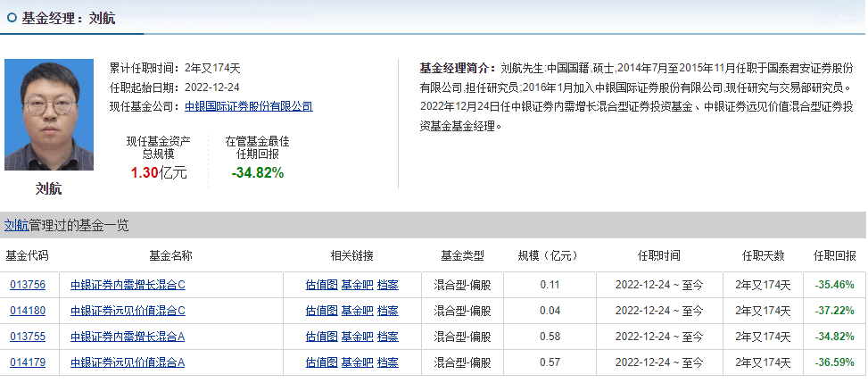Open 中银国际证券股份有限公司 company link

coord(249,106)
